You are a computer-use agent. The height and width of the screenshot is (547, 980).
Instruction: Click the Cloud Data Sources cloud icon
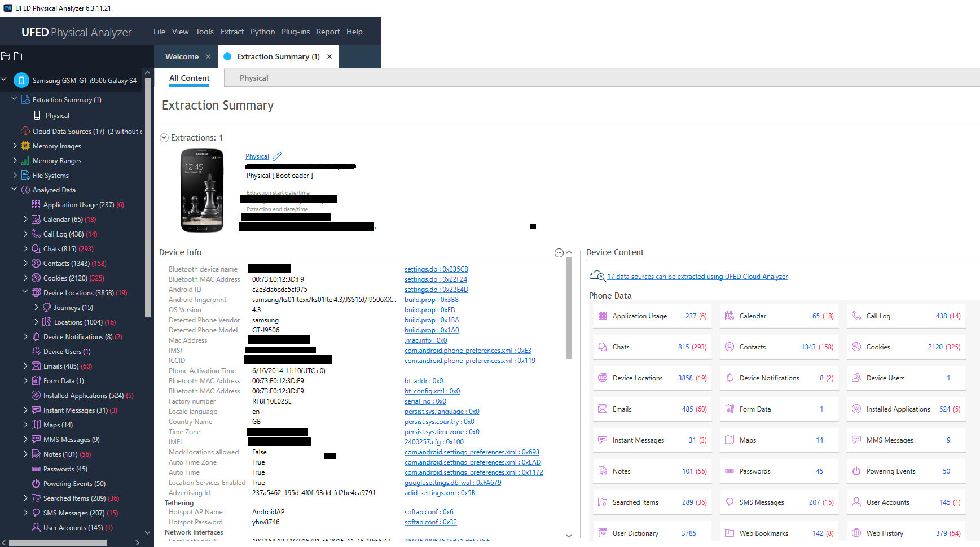(25, 131)
